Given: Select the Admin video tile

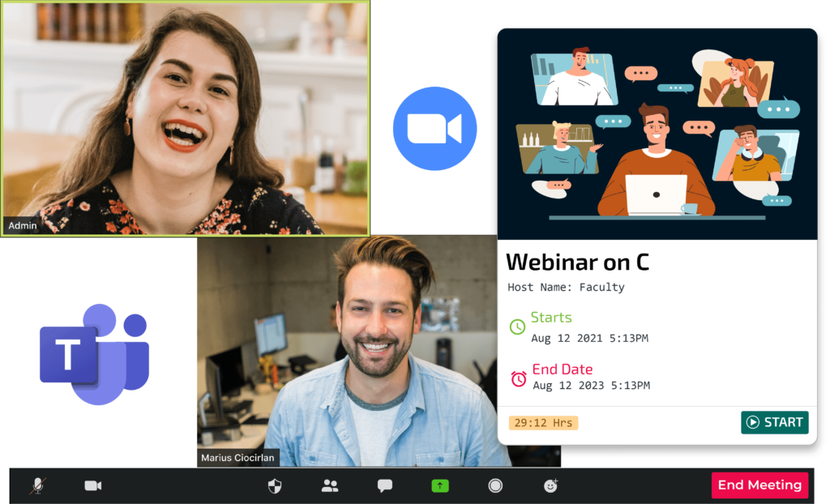Looking at the screenshot, I should 185,117.
